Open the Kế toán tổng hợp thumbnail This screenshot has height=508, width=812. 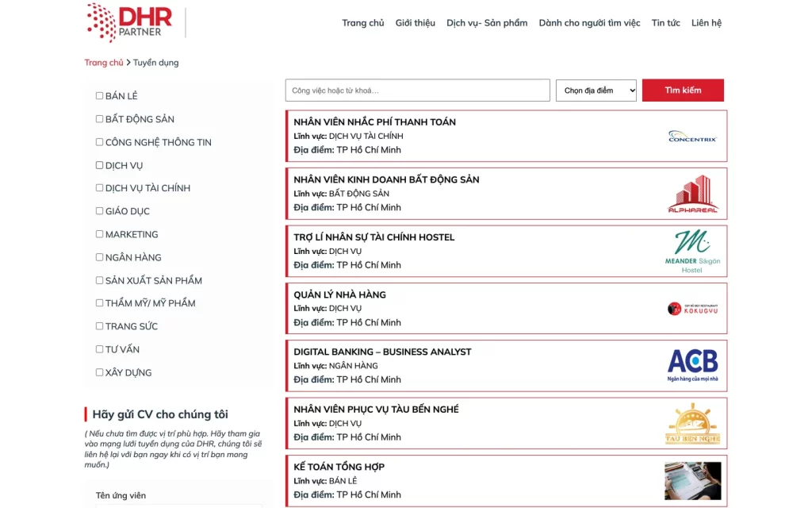click(692, 480)
